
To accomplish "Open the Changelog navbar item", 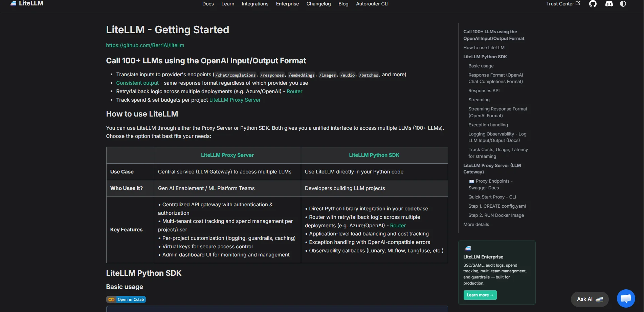I will coord(318,4).
